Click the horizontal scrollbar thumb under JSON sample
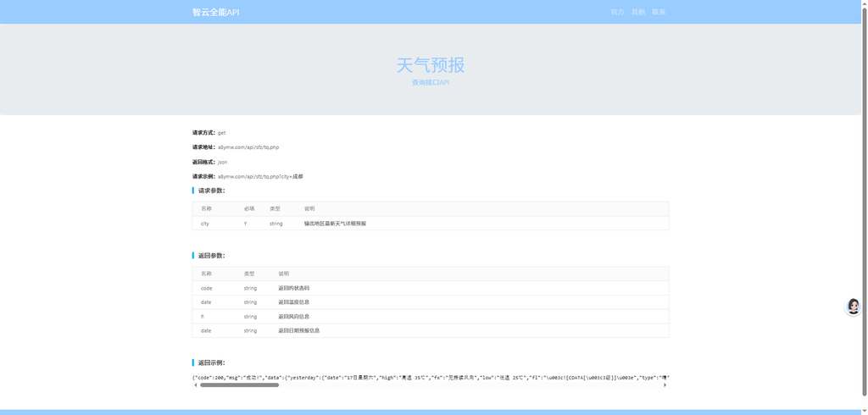The image size is (868, 415). pos(239,385)
